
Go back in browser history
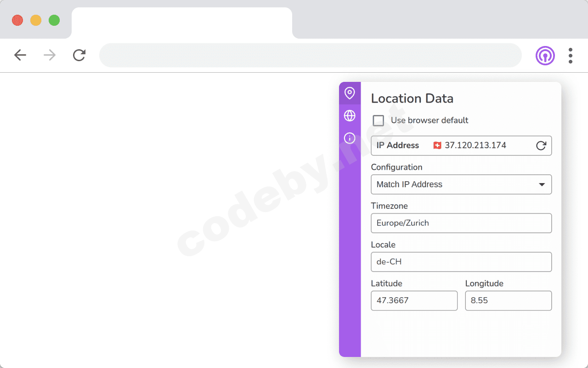pyautogui.click(x=20, y=56)
